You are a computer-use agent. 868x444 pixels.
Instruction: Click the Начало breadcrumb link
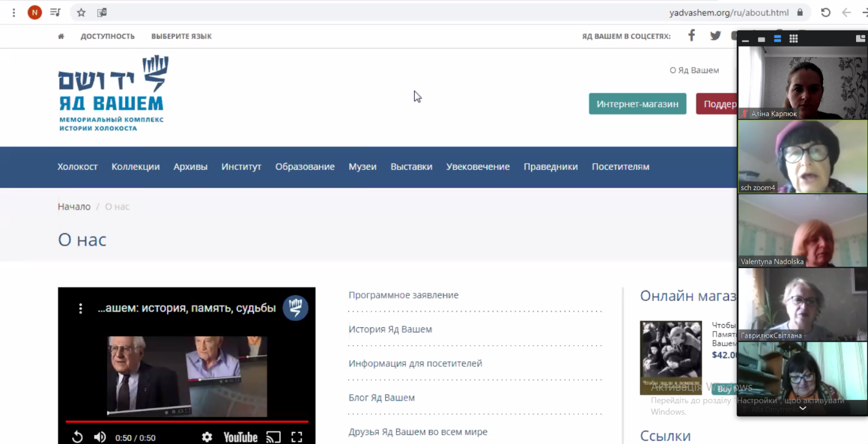[x=74, y=207]
